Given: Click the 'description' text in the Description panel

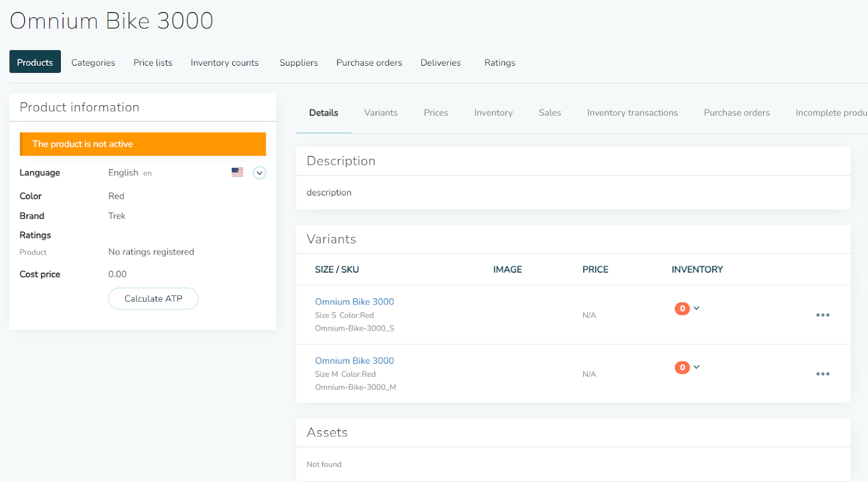Looking at the screenshot, I should [329, 192].
